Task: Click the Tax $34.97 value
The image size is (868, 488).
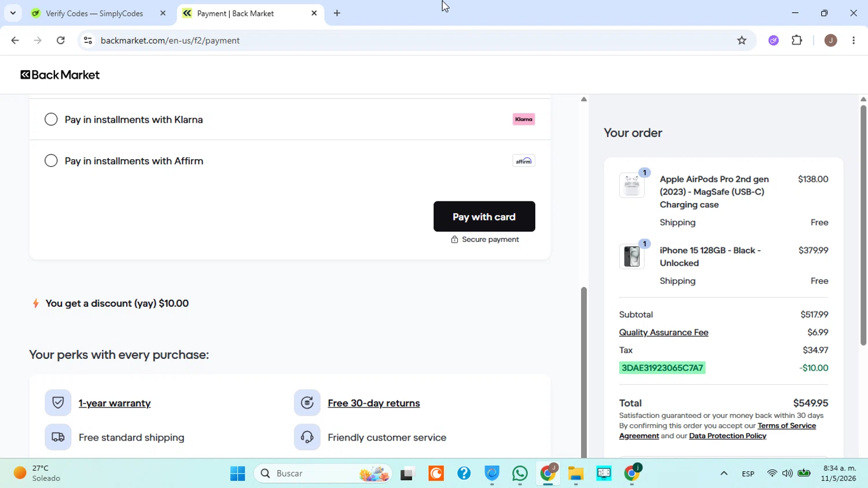Action: tap(815, 350)
